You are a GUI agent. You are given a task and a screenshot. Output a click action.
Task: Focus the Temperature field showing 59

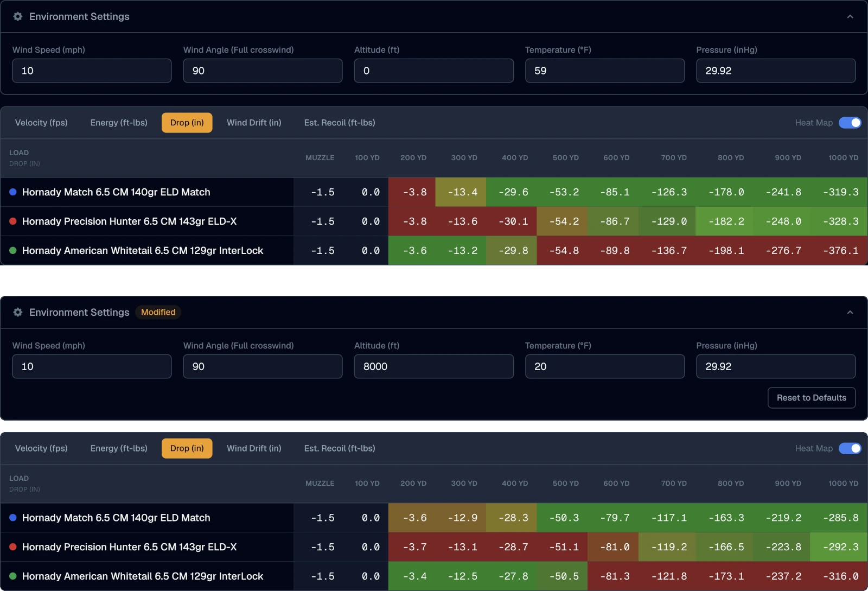(605, 71)
